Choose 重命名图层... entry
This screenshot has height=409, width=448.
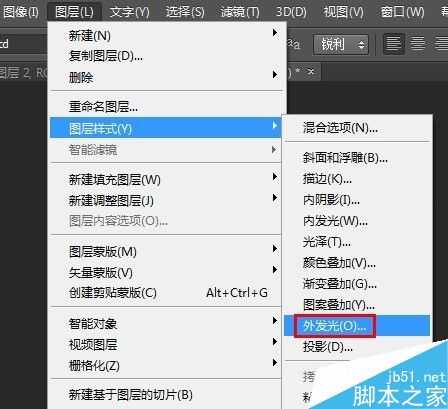click(167, 107)
